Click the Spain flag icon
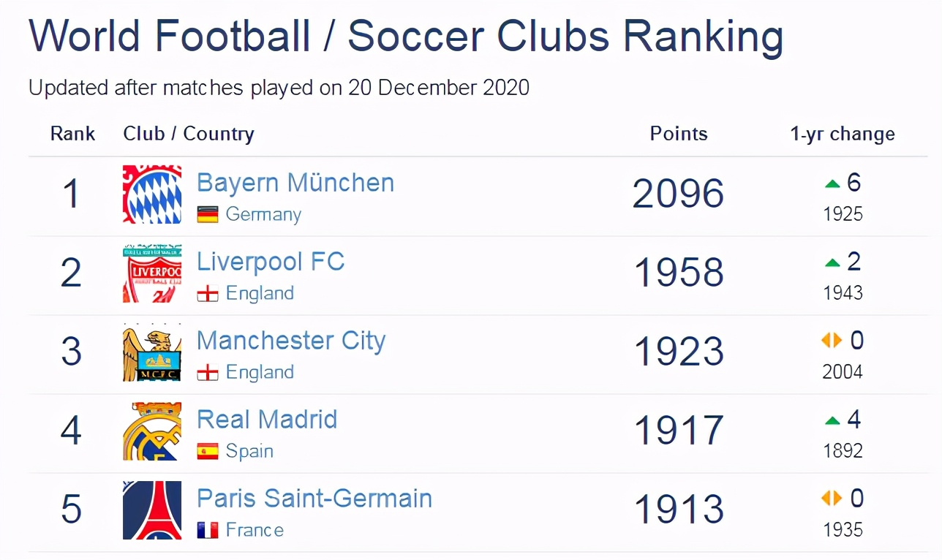The width and height of the screenshot is (942, 560). point(208,452)
